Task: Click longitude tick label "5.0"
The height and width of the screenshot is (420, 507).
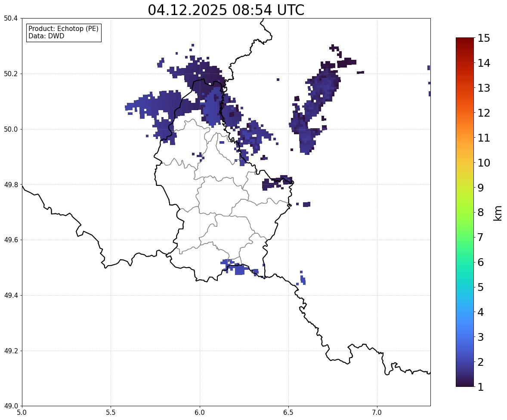Action: click(x=22, y=413)
